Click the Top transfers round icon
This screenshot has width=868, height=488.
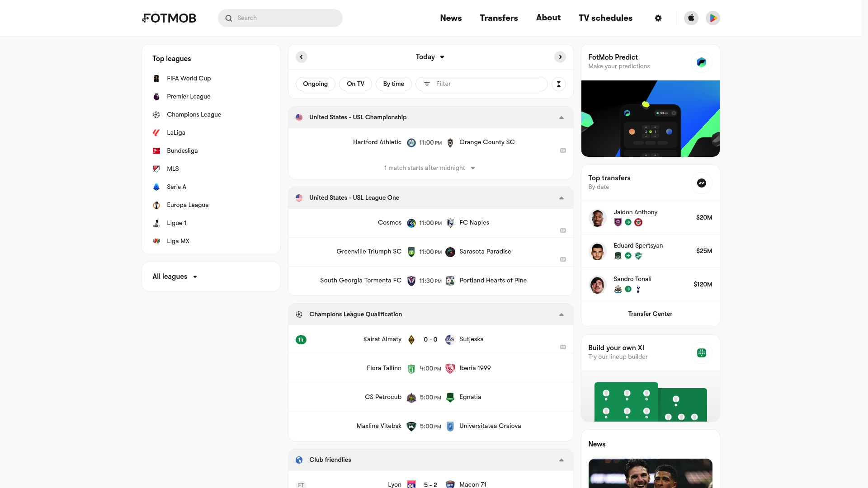point(702,183)
